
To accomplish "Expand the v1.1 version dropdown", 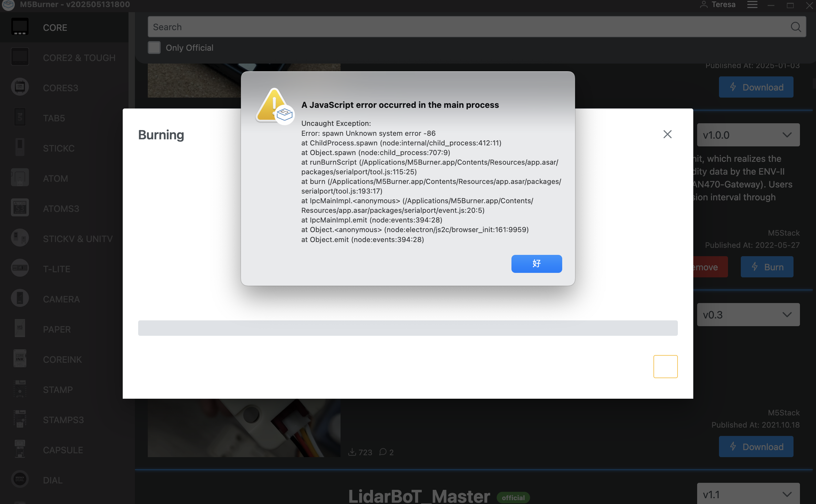I will point(748,494).
